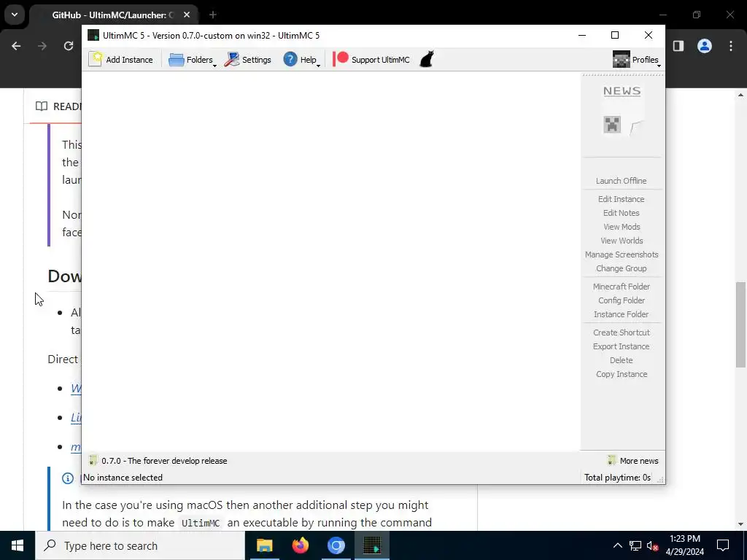Click the NEWS heading in side panel
Screen dimensions: 747x560
click(622, 91)
